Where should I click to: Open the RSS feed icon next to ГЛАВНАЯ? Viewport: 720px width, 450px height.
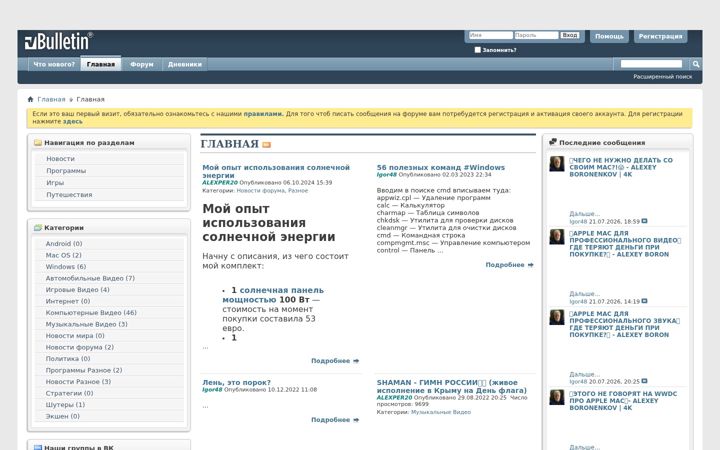tap(266, 145)
